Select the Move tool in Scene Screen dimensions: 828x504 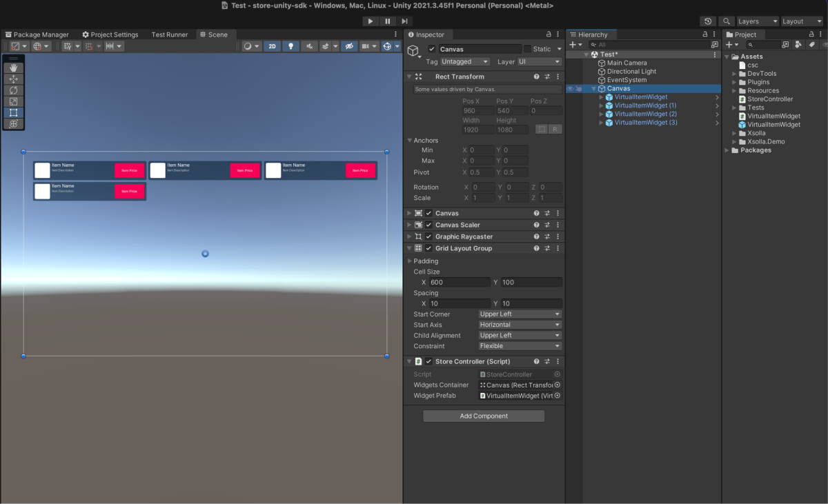13,79
